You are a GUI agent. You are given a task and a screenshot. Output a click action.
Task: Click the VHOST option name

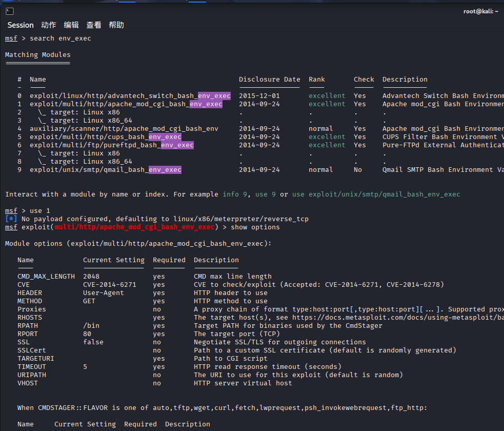click(28, 383)
